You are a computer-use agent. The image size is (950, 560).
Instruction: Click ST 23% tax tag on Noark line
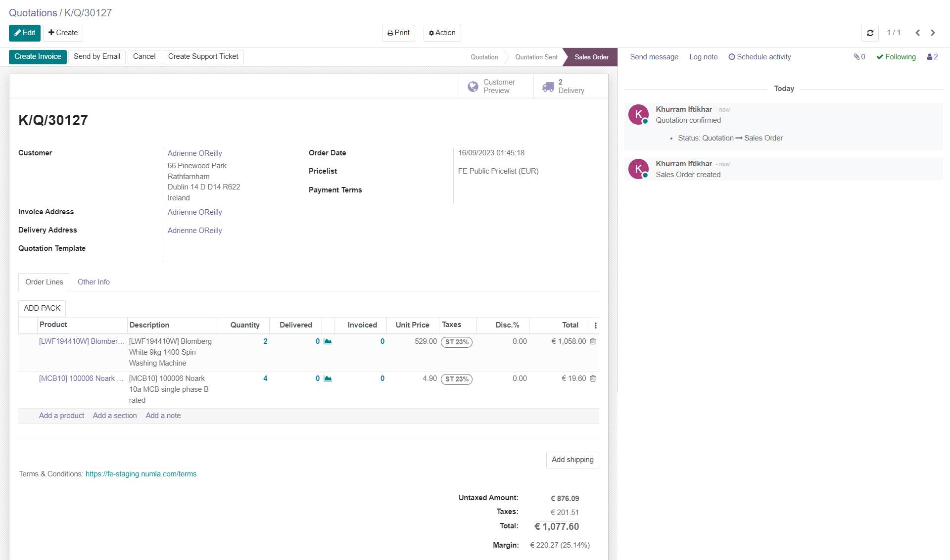pyautogui.click(x=457, y=379)
